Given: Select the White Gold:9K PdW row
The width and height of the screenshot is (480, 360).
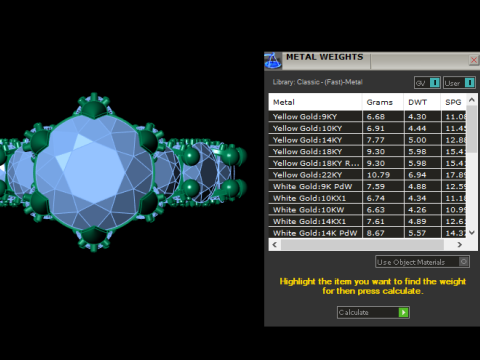Looking at the screenshot, I should (x=367, y=186).
